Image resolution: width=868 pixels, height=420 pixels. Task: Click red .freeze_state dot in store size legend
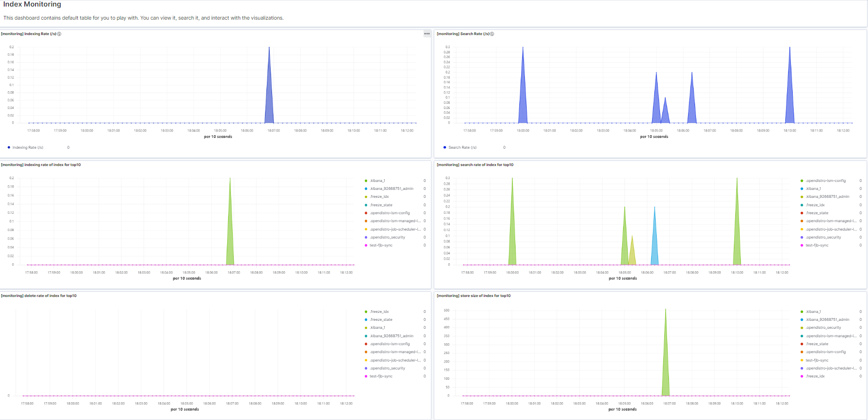tap(802, 344)
